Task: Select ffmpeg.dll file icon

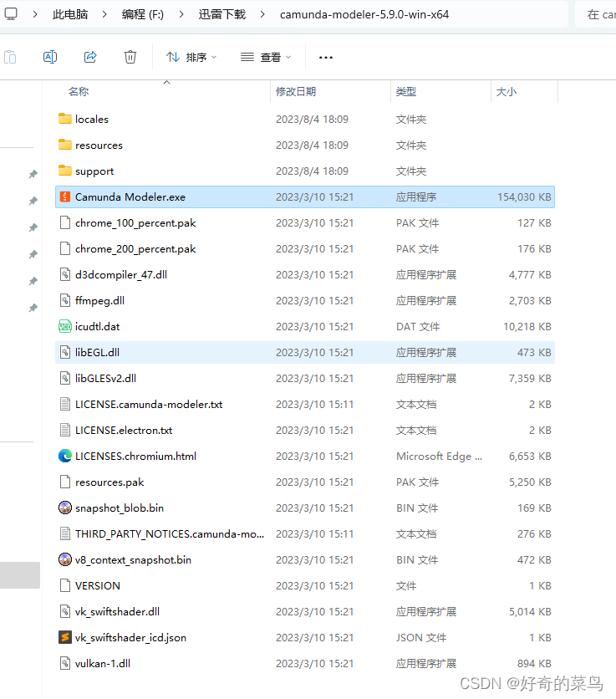Action: point(65,300)
